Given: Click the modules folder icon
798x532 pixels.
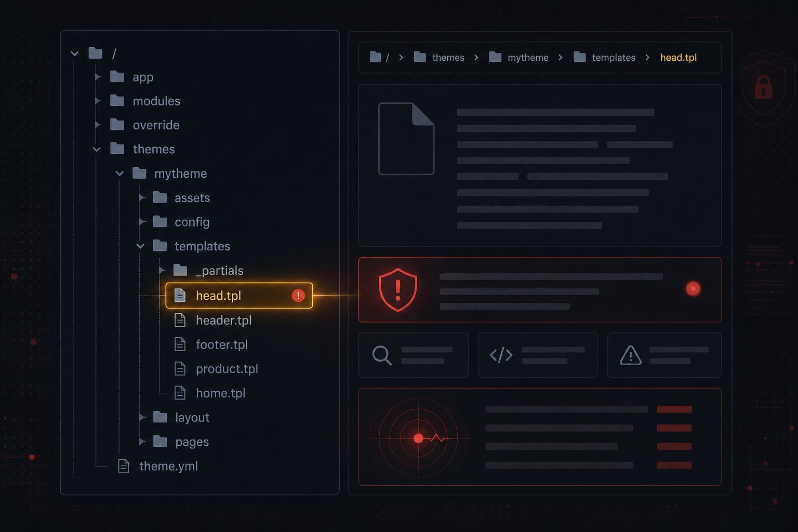Looking at the screenshot, I should [x=117, y=101].
